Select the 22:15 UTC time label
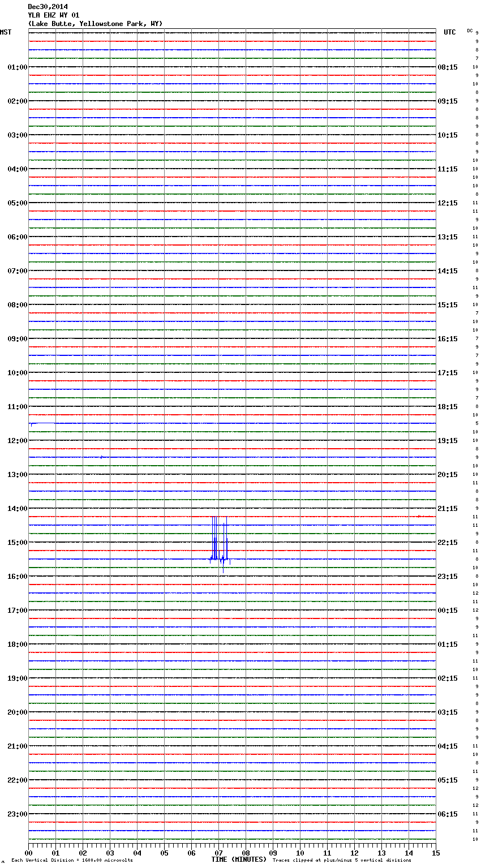 point(447,543)
